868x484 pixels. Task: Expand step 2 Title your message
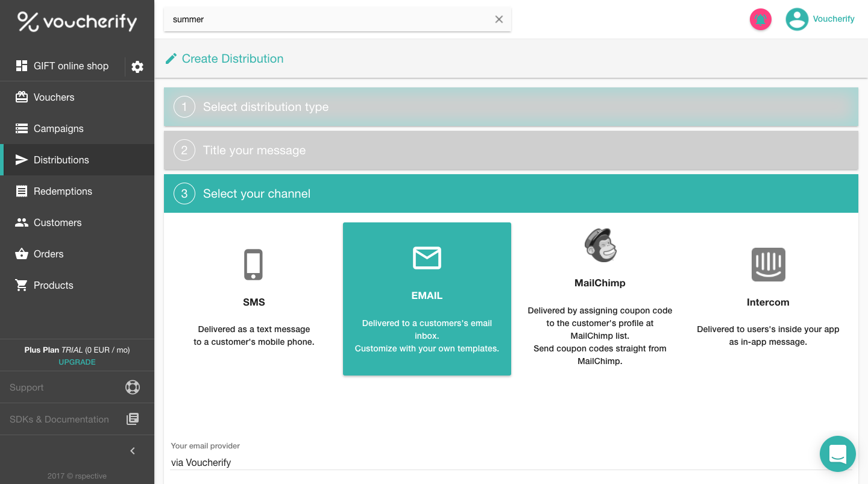tap(511, 151)
